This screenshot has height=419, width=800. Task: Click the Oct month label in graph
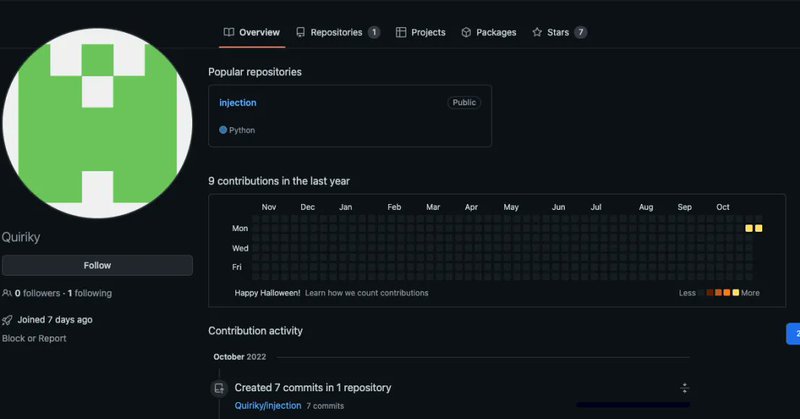(x=723, y=207)
